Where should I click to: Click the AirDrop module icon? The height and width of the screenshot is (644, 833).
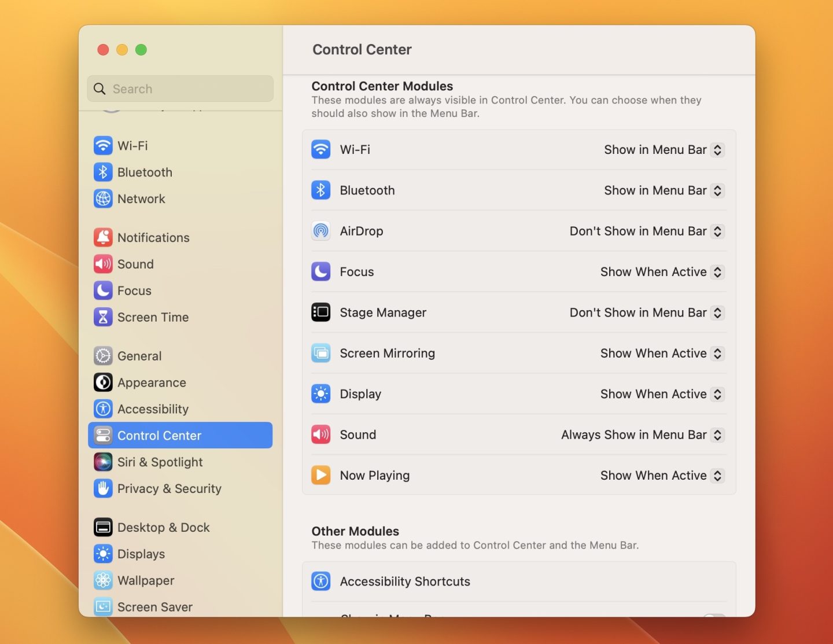(321, 231)
